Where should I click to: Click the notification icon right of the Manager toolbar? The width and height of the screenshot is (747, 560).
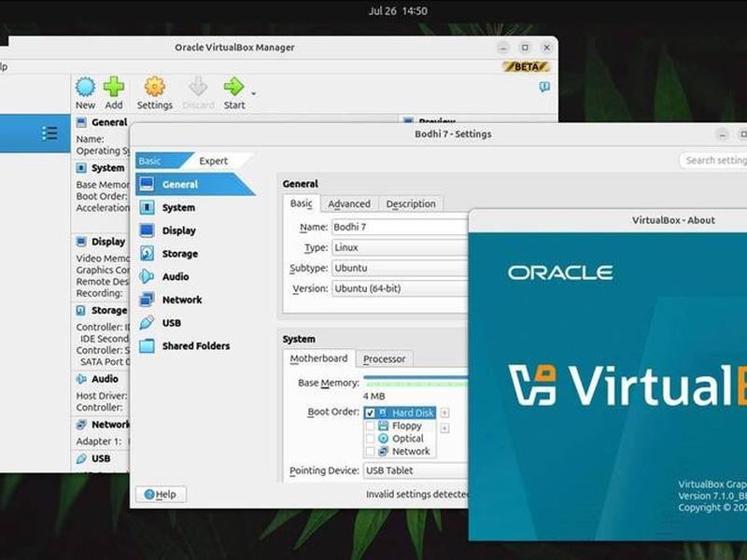coord(544,87)
